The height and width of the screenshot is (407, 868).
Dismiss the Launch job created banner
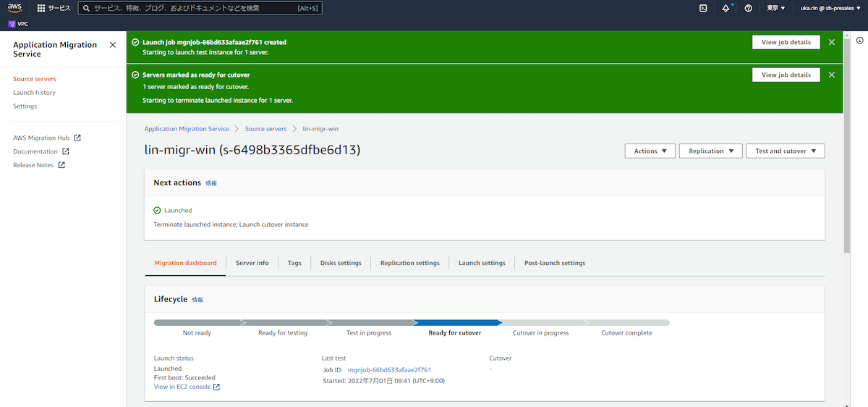831,42
